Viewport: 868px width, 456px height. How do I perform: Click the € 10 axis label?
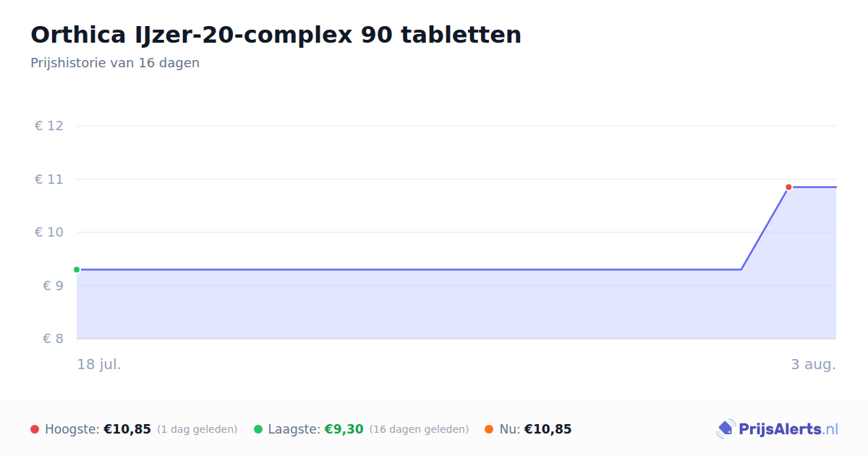[49, 232]
